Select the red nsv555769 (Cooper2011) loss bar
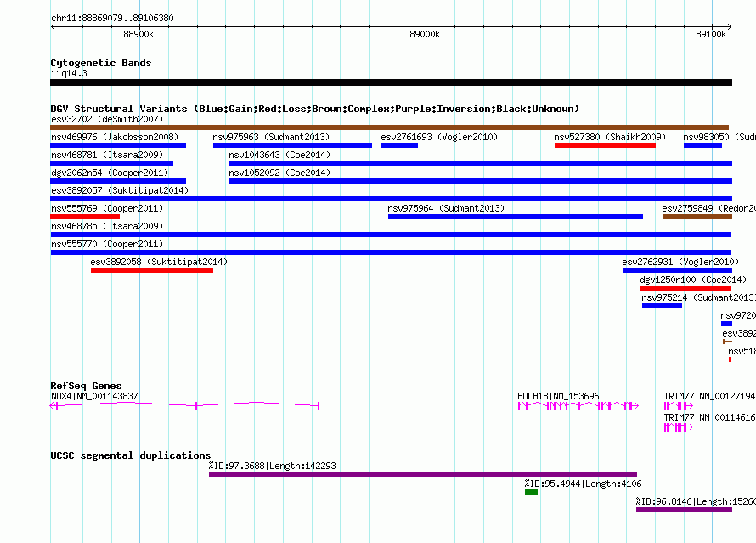Screen dimensions: 756x543 tap(85, 217)
